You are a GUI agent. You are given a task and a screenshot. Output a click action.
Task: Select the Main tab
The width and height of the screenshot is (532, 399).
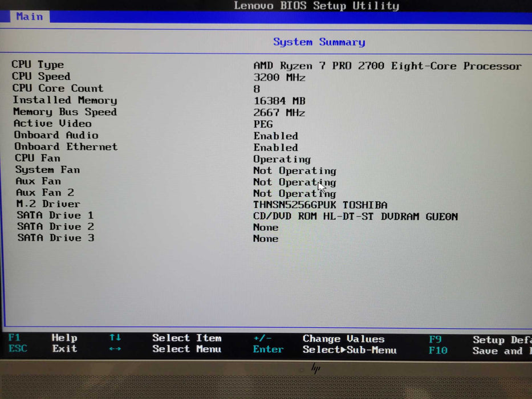[29, 17]
